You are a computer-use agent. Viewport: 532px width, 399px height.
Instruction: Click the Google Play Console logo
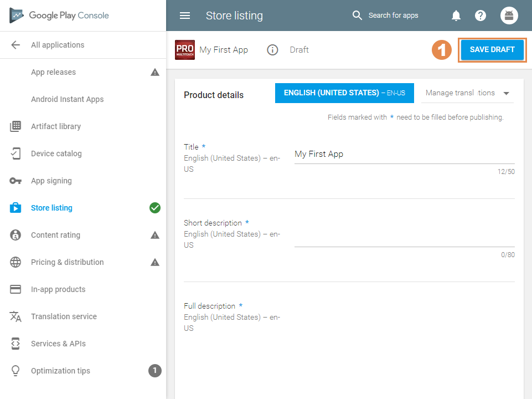point(60,16)
